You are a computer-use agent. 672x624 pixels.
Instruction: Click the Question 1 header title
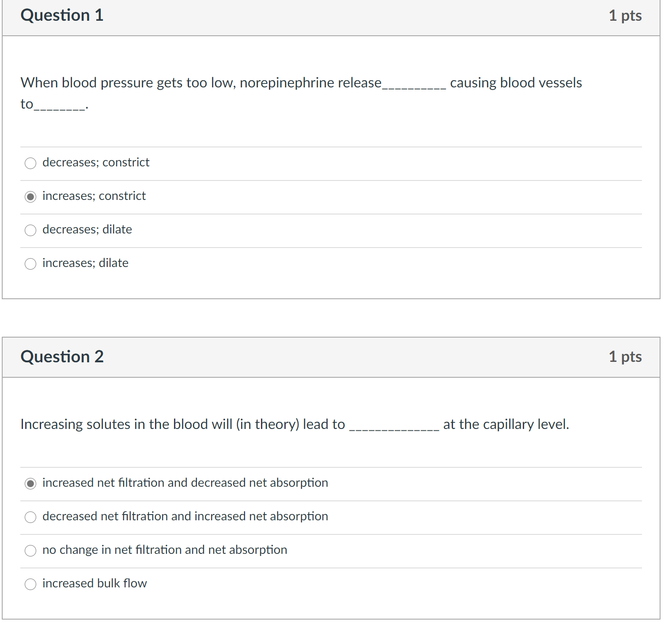(62, 15)
